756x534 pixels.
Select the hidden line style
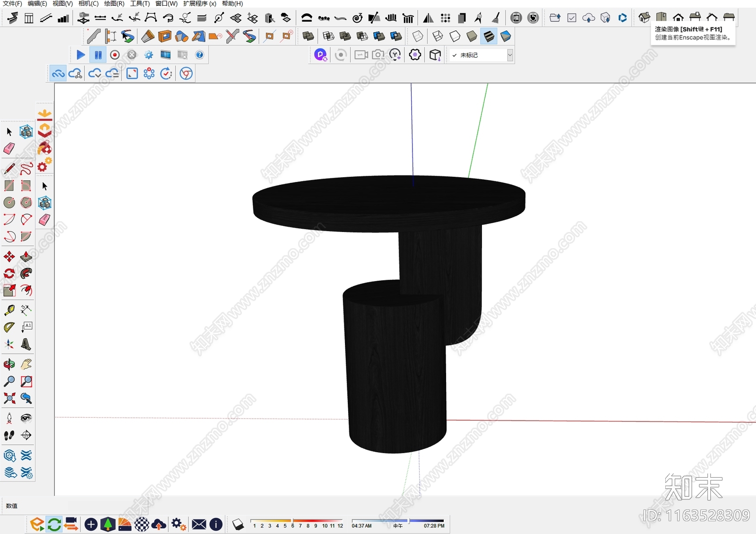(x=455, y=36)
